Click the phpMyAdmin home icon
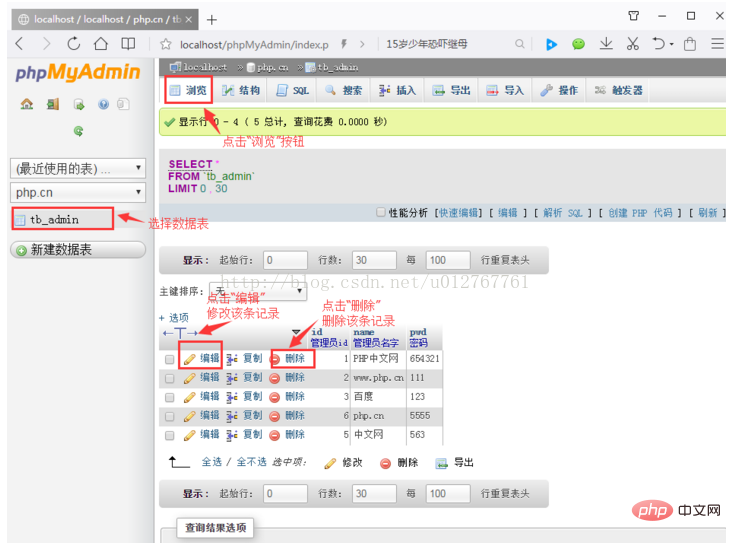The image size is (731, 543). click(27, 104)
